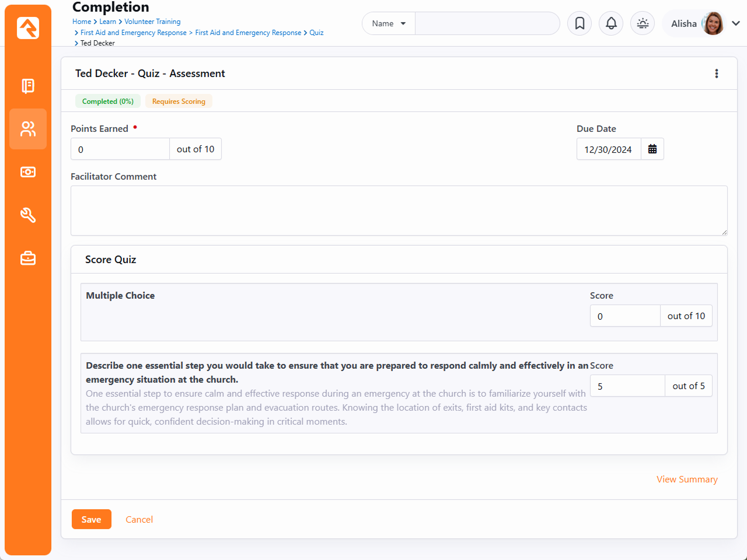
Task: Click the Facilitator Comment text area
Action: 399,211
